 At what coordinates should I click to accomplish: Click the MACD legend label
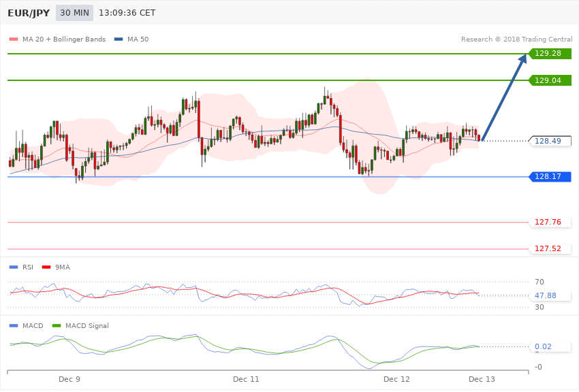click(33, 325)
